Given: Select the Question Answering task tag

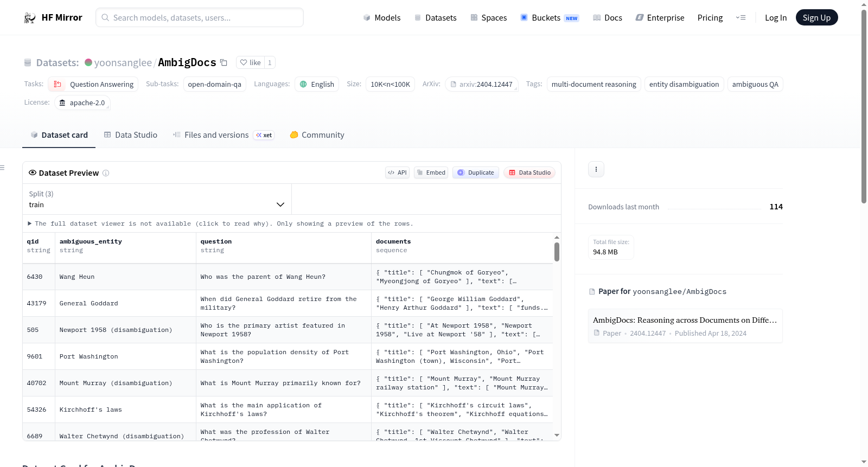Looking at the screenshot, I should point(93,84).
